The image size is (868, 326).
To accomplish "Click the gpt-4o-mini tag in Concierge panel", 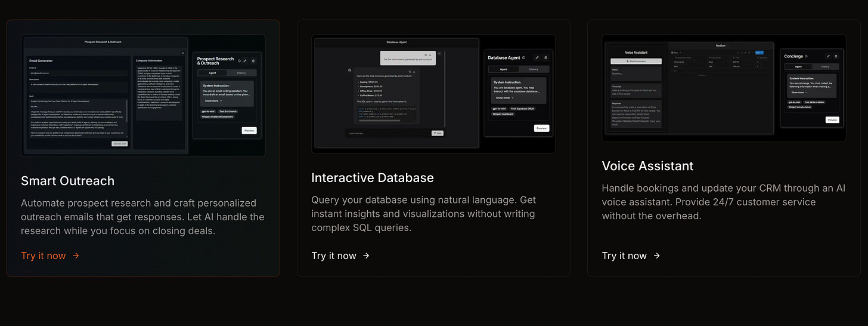I will click(x=794, y=102).
